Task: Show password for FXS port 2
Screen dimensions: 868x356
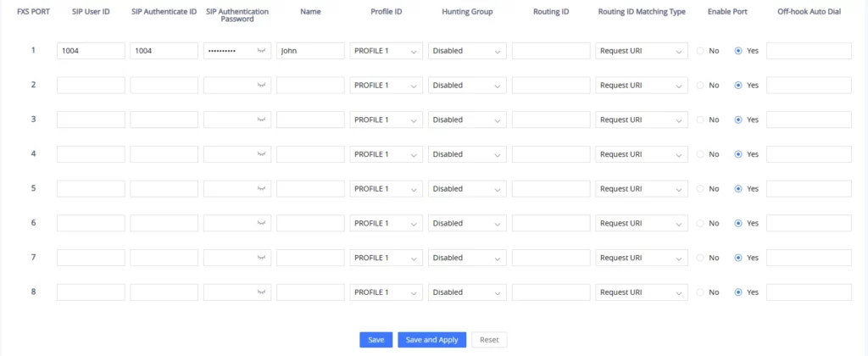Action: point(262,86)
